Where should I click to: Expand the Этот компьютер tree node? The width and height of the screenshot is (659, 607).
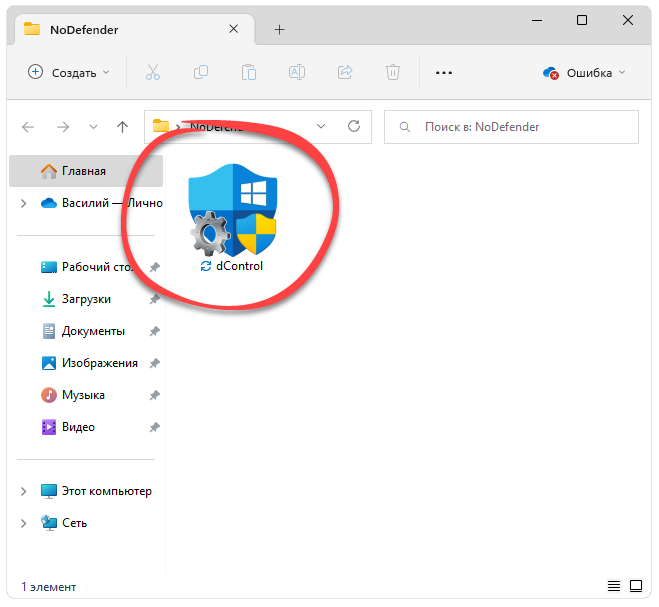pyautogui.click(x=24, y=491)
